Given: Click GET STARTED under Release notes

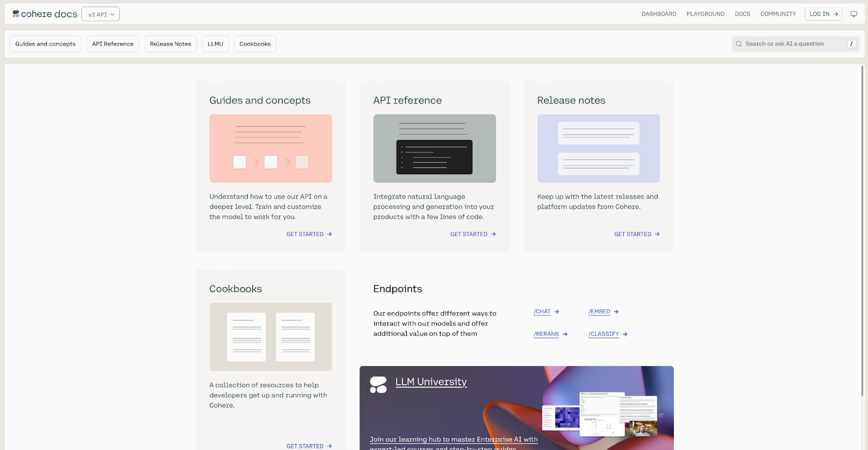Looking at the screenshot, I should [637, 234].
